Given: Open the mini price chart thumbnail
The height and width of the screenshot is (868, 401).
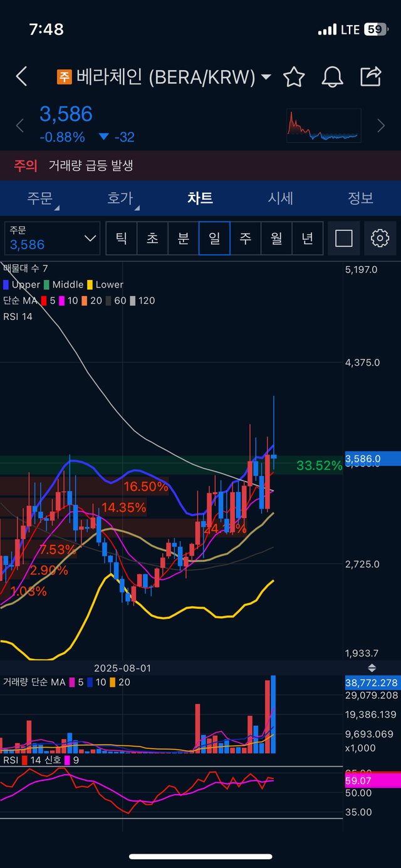Looking at the screenshot, I should pyautogui.click(x=324, y=125).
